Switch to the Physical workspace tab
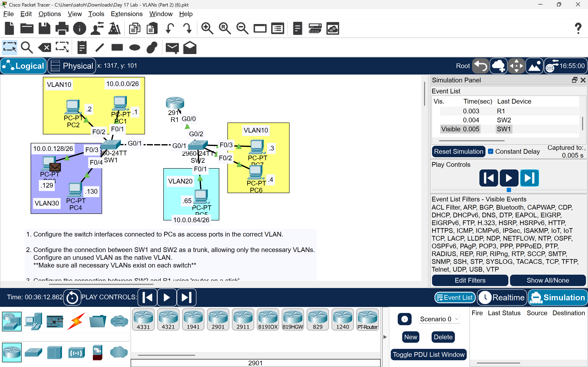 pos(71,65)
